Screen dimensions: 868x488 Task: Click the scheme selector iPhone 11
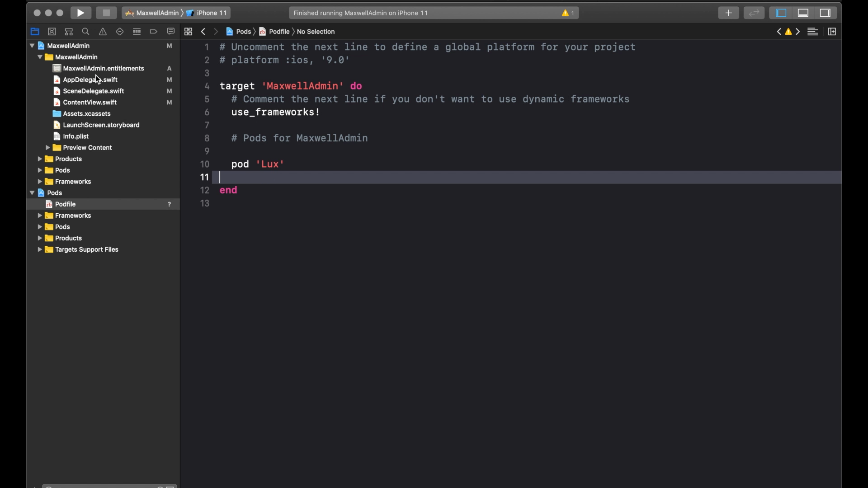212,13
